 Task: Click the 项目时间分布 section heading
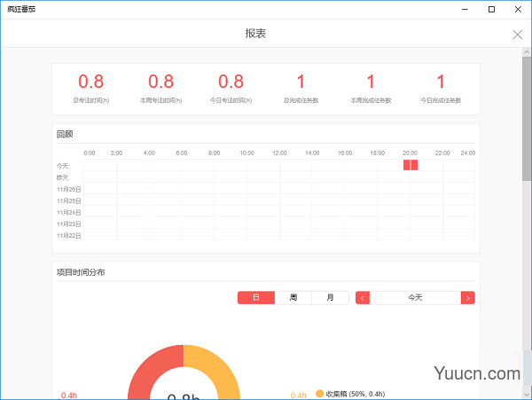pyautogui.click(x=81, y=272)
